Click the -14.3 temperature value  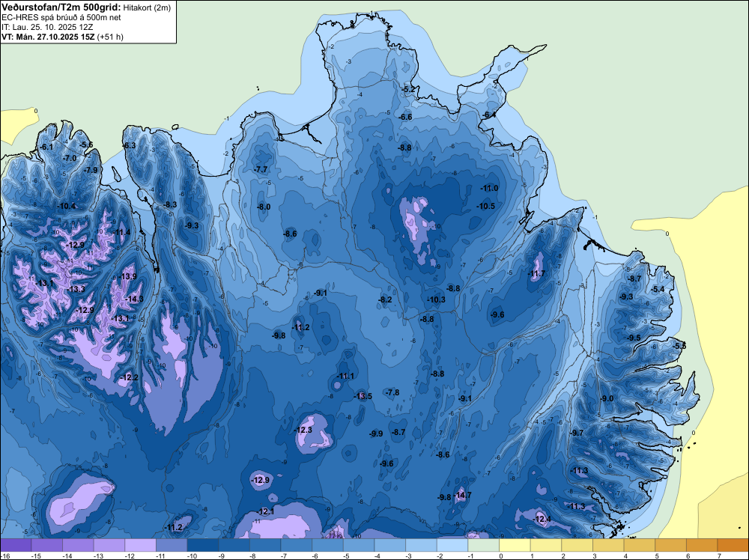pos(134,299)
